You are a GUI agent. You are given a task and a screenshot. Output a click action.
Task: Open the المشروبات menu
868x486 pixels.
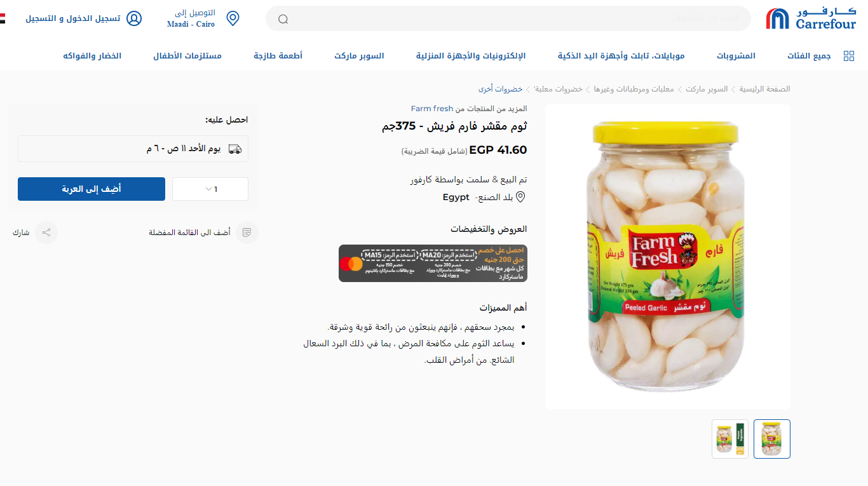736,56
